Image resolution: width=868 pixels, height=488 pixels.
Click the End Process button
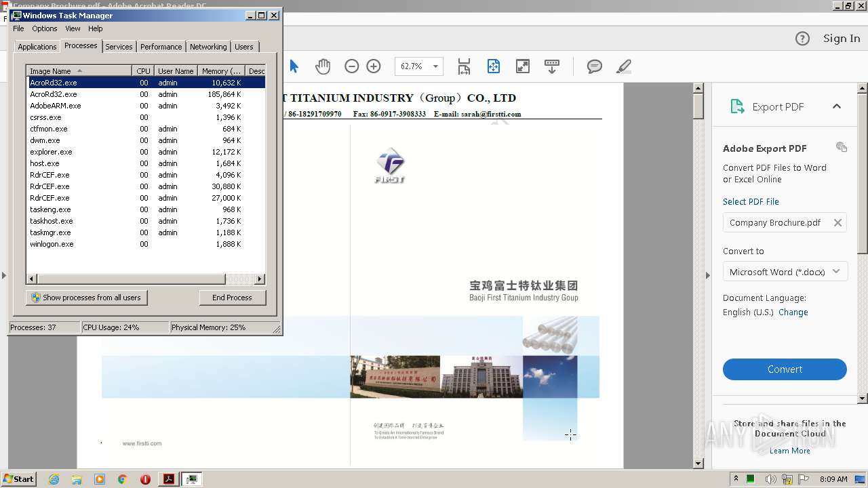[232, 298]
